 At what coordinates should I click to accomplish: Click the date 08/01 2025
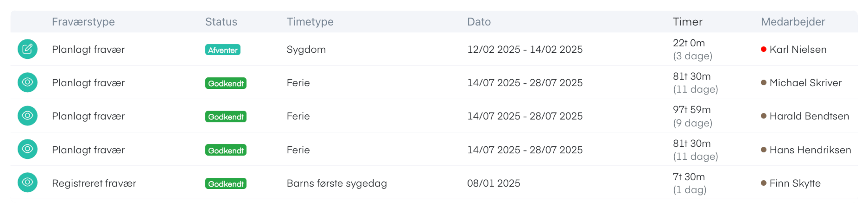pyautogui.click(x=494, y=183)
